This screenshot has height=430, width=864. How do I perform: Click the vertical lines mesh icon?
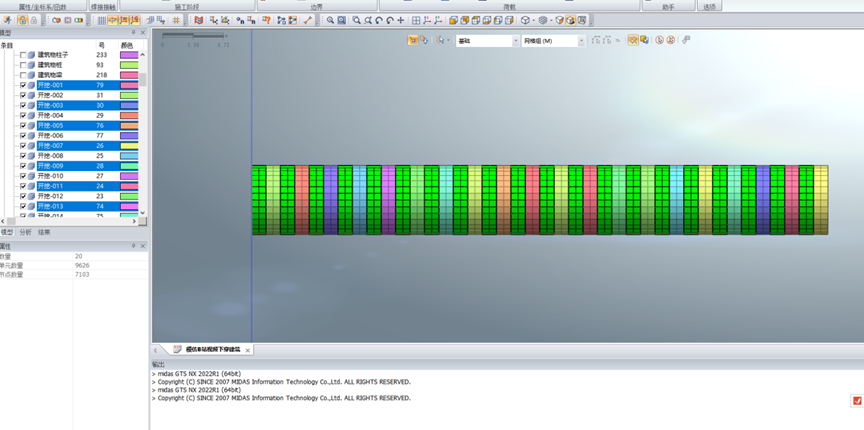pyautogui.click(x=101, y=20)
